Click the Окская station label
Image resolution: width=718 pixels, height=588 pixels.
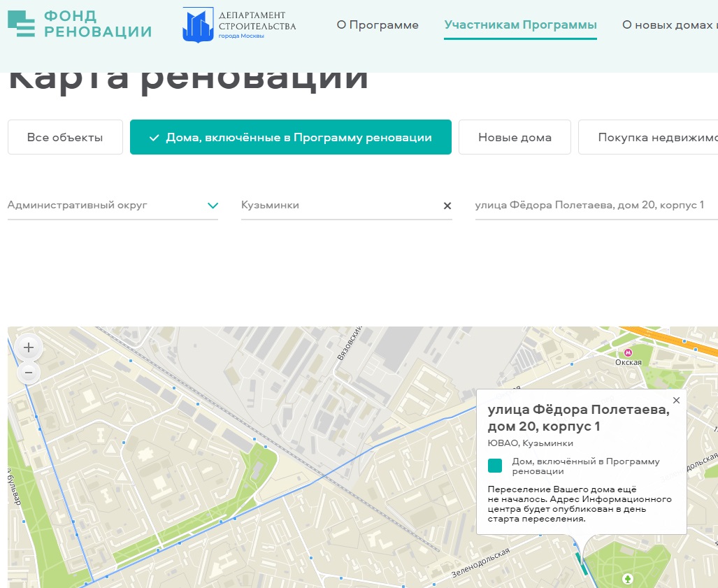[629, 362]
